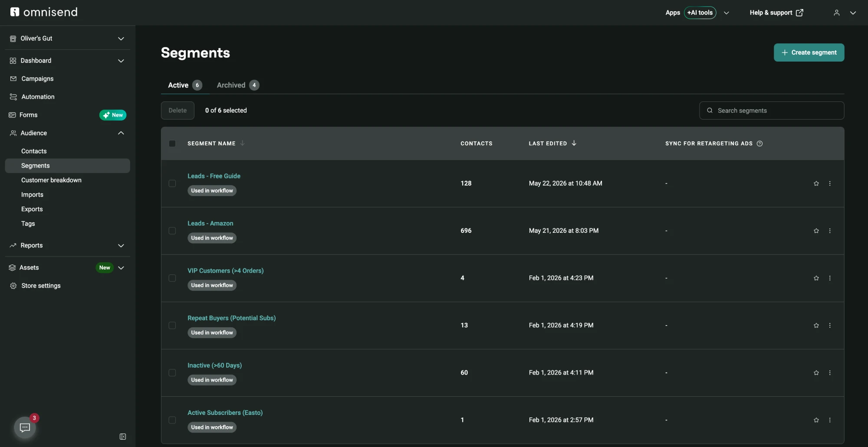Click the Automation sidebar icon
This screenshot has width=868, height=447.
[13, 97]
